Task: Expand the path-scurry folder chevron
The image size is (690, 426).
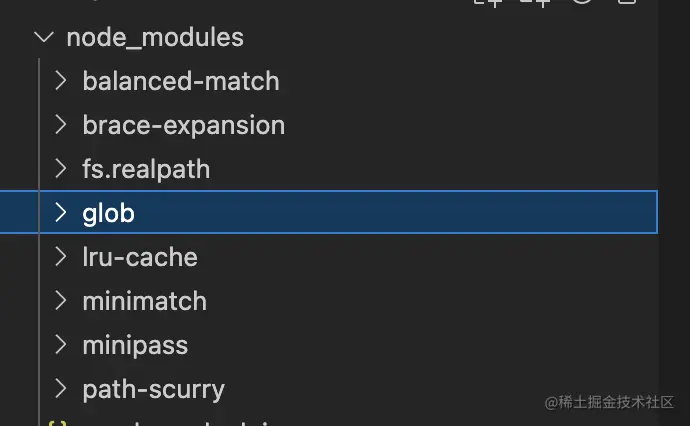Action: click(61, 389)
